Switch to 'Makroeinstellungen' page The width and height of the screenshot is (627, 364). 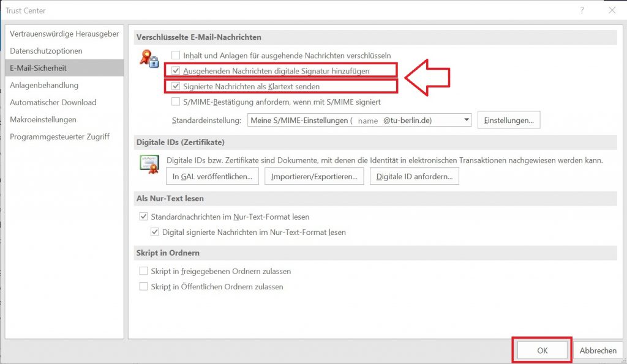[64, 119]
